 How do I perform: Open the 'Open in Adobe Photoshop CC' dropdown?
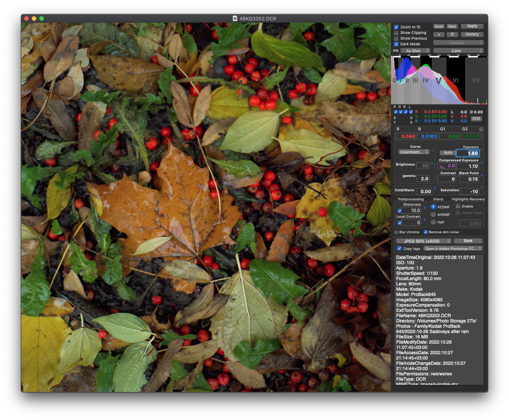click(x=453, y=248)
